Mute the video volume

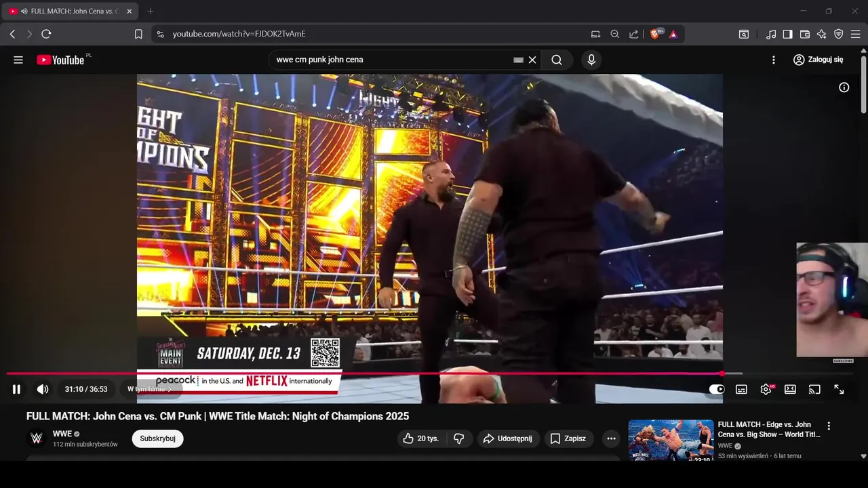pos(43,389)
